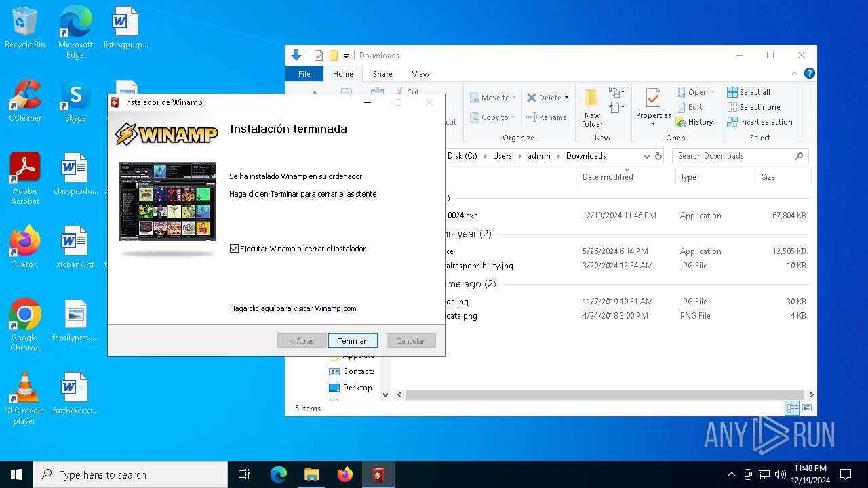Viewport: 868px width, 488px height.
Task: Switch to the Share ribbon tab
Action: (x=382, y=74)
